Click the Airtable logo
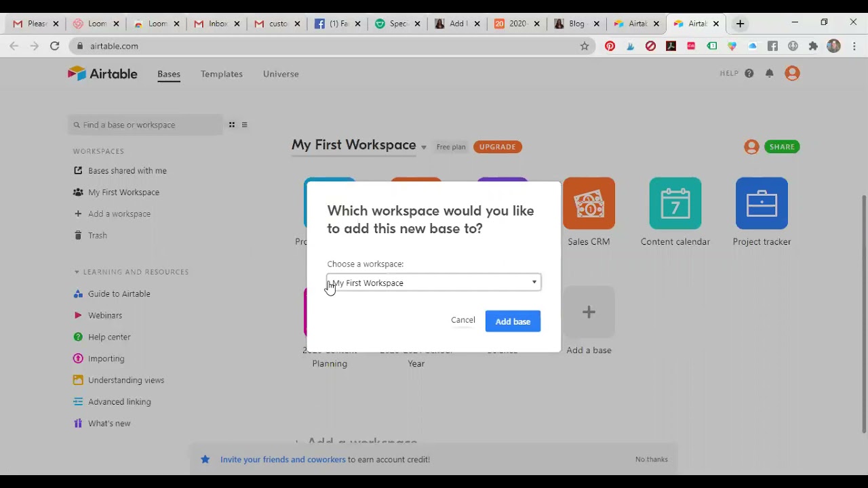868x488 pixels. (102, 74)
